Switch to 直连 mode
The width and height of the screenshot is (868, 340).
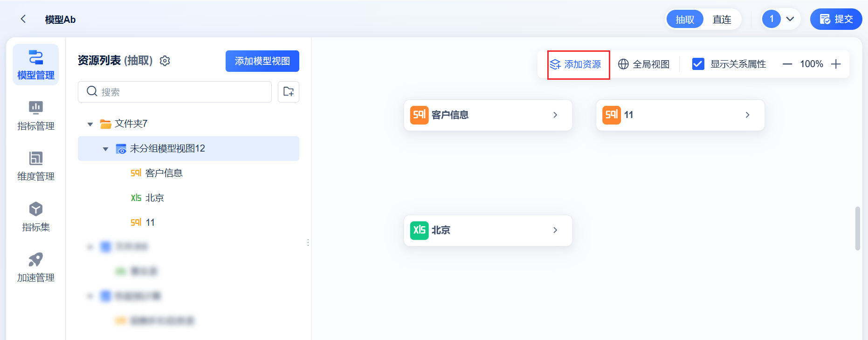(x=722, y=20)
